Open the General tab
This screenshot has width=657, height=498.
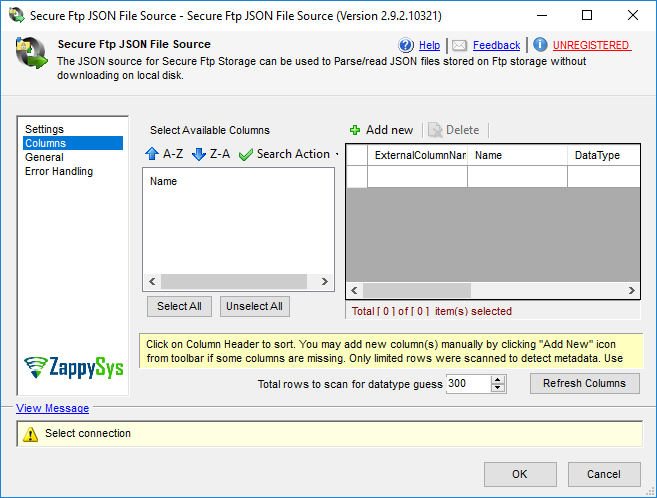click(44, 157)
